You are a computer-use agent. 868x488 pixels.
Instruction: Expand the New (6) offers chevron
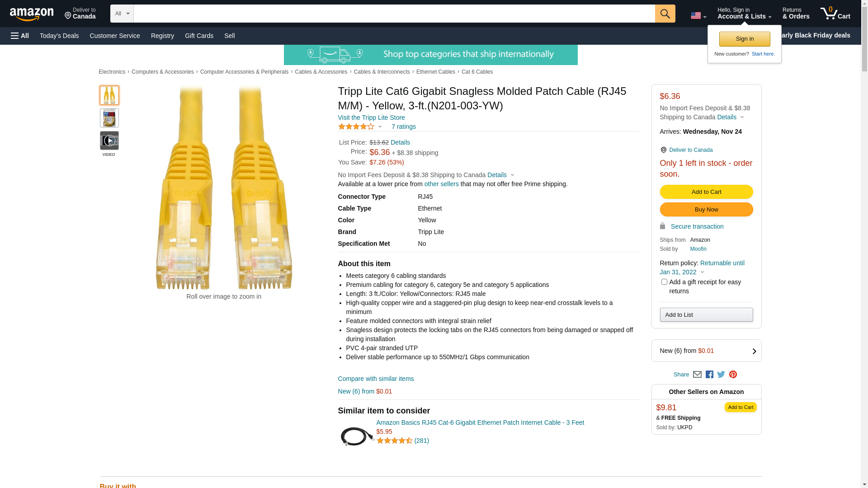pyautogui.click(x=754, y=351)
